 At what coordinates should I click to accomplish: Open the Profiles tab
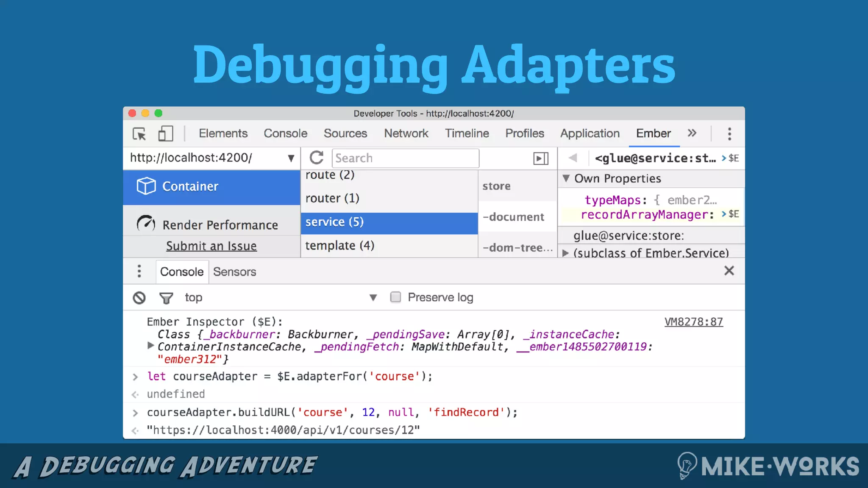click(x=525, y=133)
